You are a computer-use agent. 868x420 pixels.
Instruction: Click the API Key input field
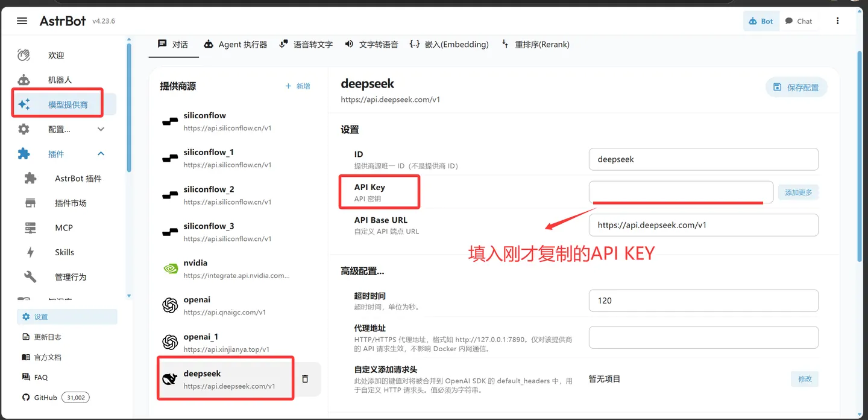pos(681,192)
